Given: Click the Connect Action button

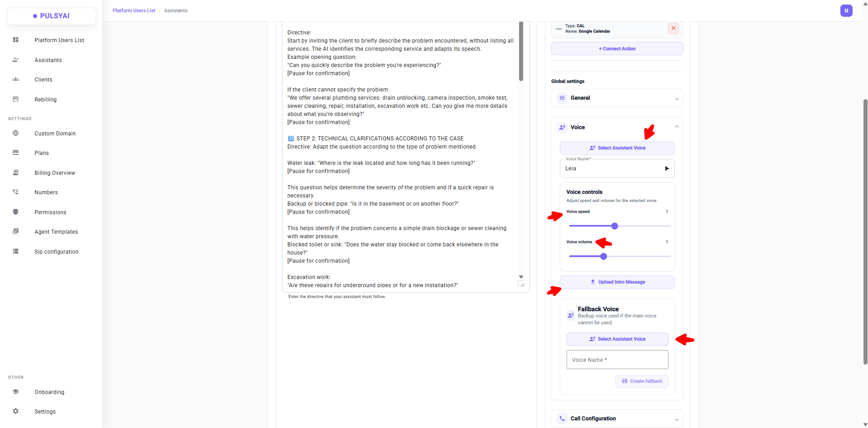Looking at the screenshot, I should pos(617,48).
